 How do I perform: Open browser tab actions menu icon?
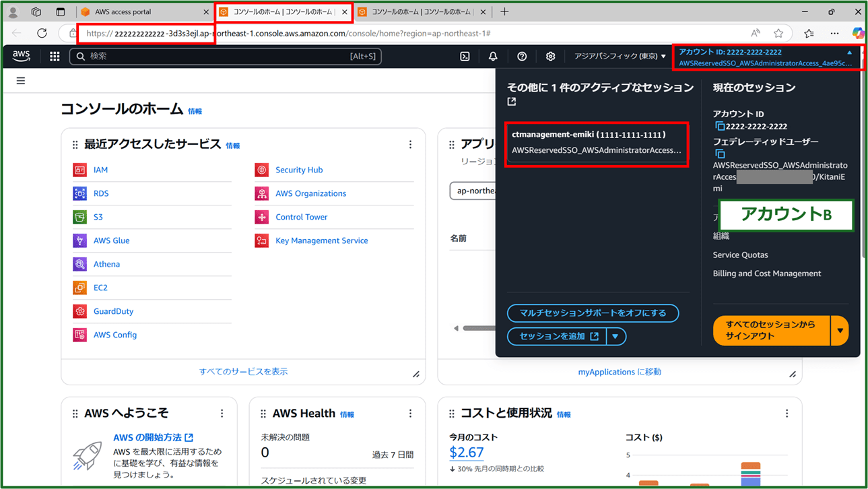click(x=60, y=12)
